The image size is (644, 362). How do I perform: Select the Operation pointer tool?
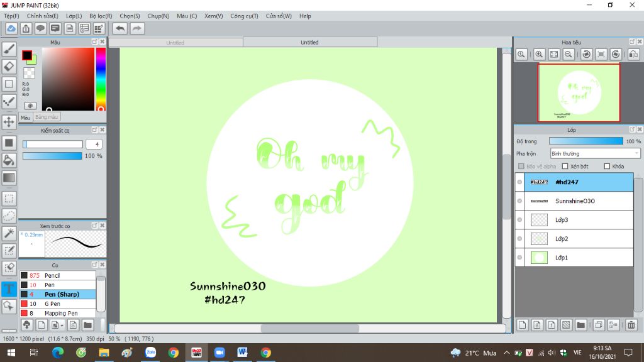pyautogui.click(x=9, y=306)
